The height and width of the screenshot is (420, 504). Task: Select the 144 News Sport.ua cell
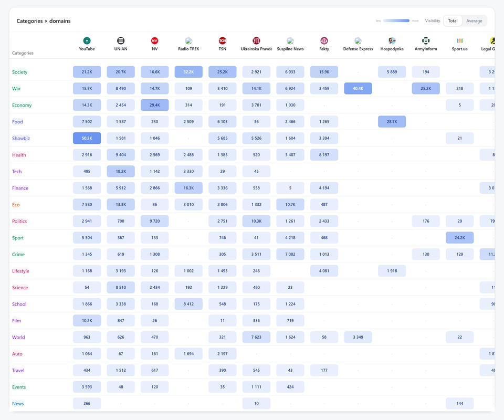[460, 404]
